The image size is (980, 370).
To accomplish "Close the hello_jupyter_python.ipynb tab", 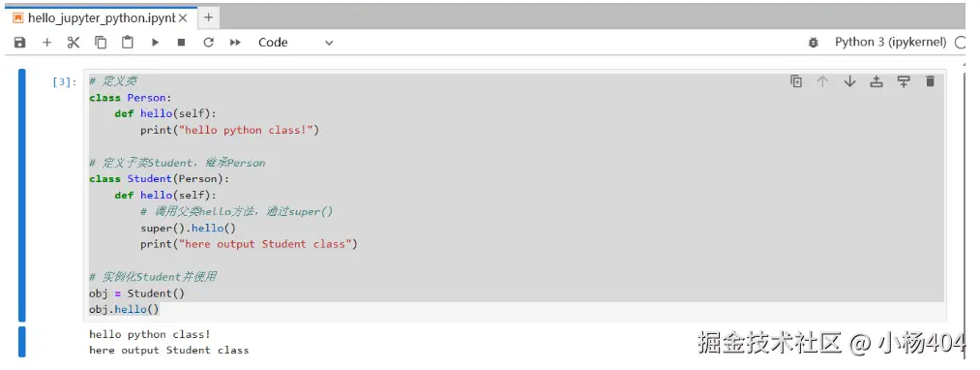I will tap(183, 18).
